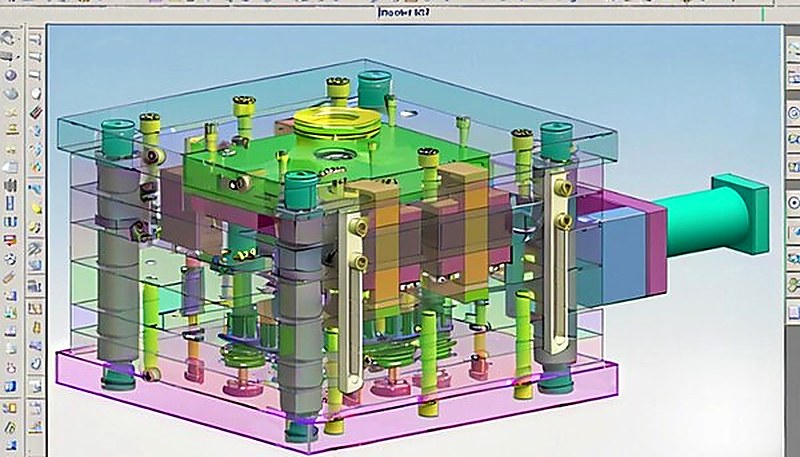Click the green diagonal clip icon
Image resolution: width=800 pixels, height=457 pixels.
click(x=10, y=427)
